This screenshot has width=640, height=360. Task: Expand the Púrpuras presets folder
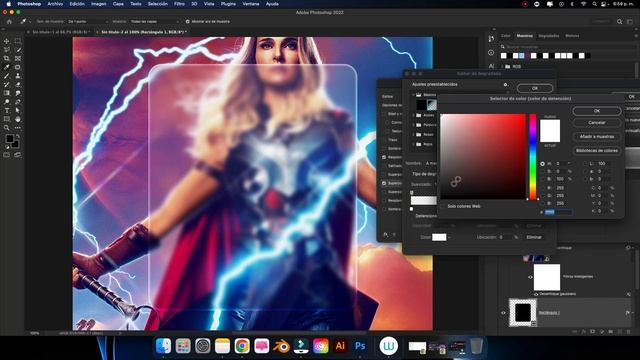point(413,125)
